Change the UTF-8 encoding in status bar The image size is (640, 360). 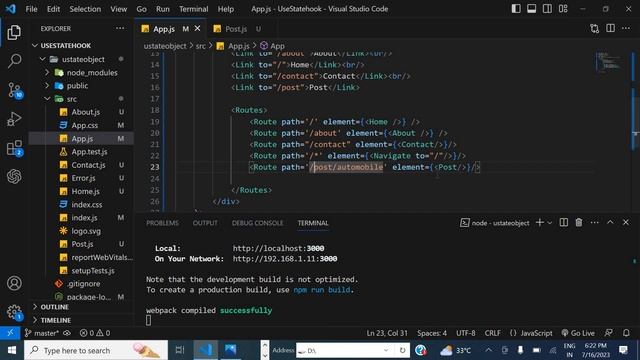pos(466,333)
